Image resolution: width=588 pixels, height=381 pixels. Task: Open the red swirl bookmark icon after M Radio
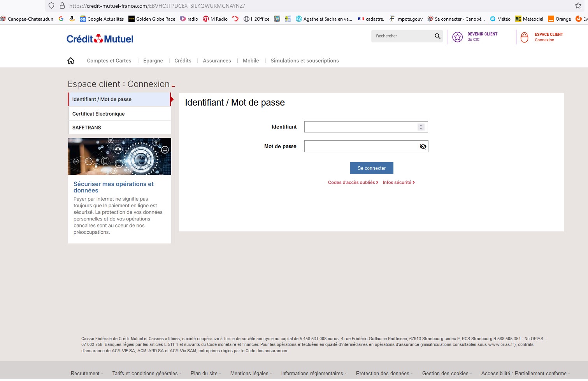click(235, 19)
